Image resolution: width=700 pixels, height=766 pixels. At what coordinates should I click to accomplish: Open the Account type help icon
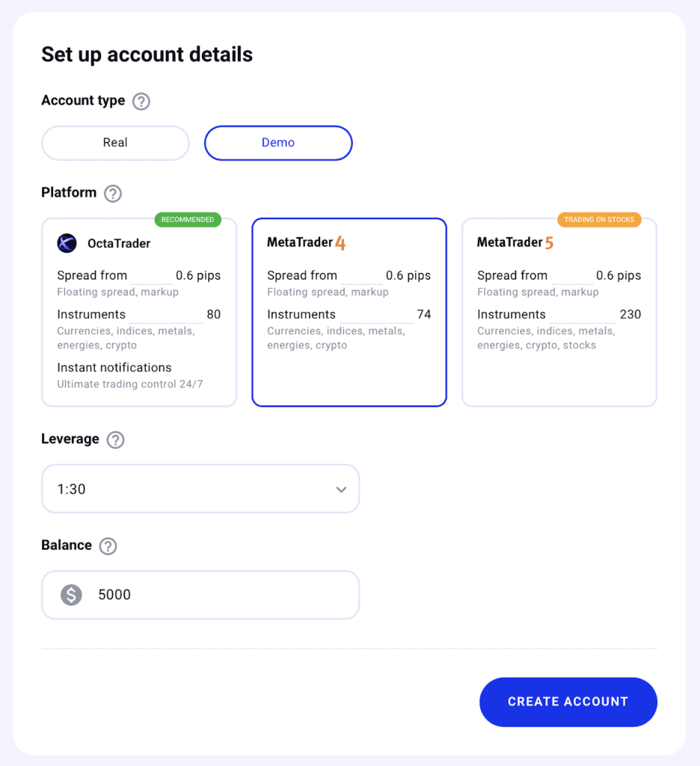pos(141,102)
